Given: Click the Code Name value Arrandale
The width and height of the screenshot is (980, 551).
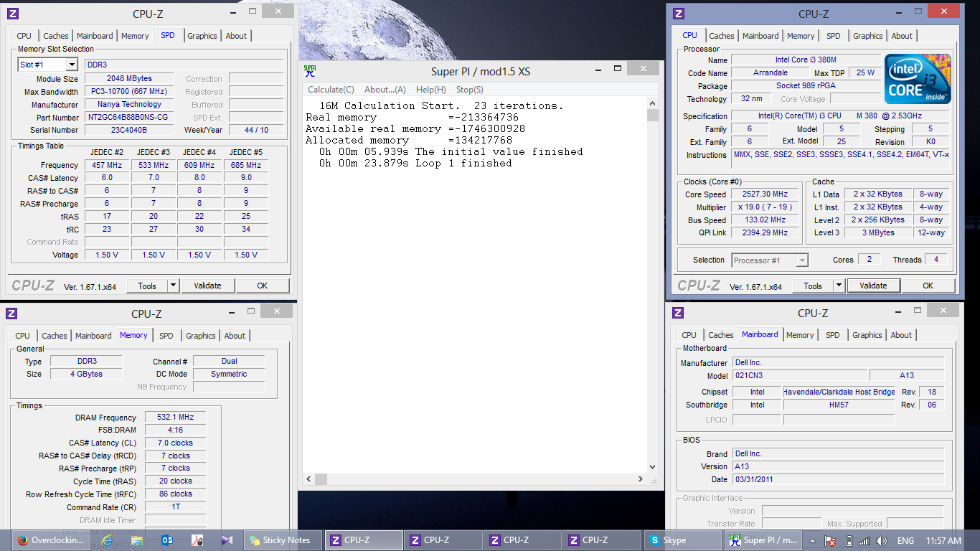Looking at the screenshot, I should (x=770, y=73).
